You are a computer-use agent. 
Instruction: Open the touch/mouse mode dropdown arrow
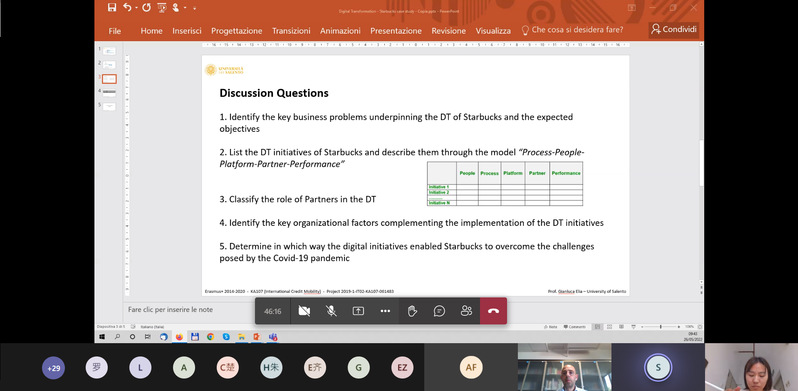coord(185,8)
